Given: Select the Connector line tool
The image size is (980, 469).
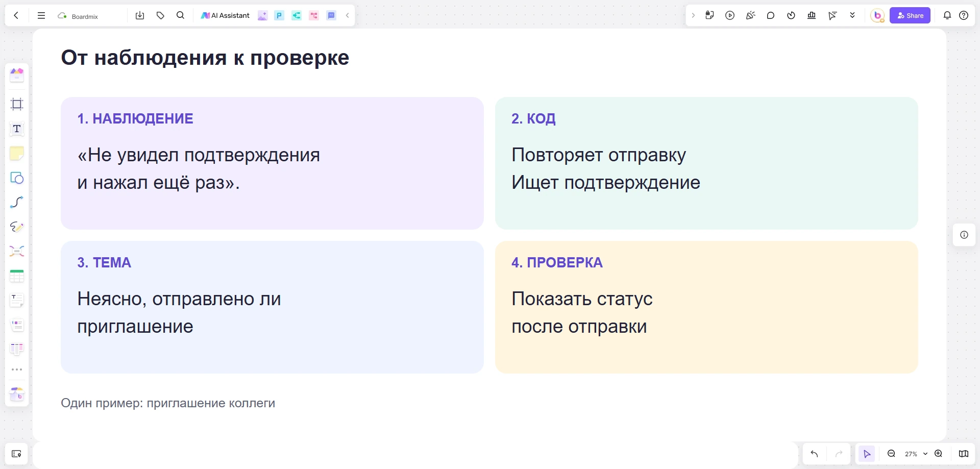Looking at the screenshot, I should (x=17, y=202).
